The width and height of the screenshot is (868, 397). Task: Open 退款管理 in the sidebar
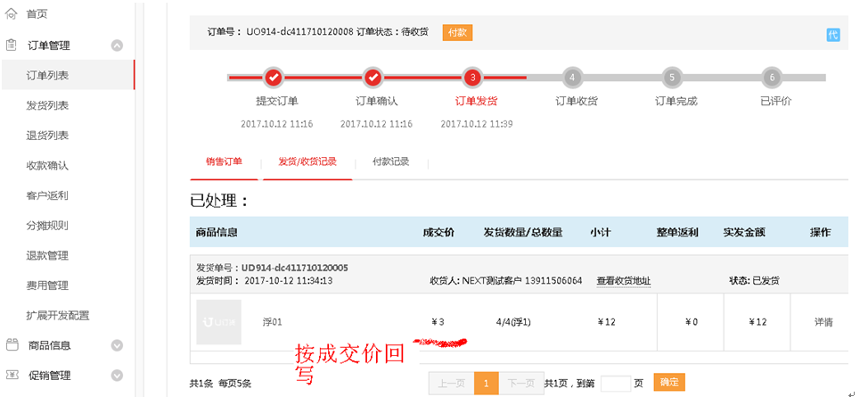pyautogui.click(x=47, y=256)
